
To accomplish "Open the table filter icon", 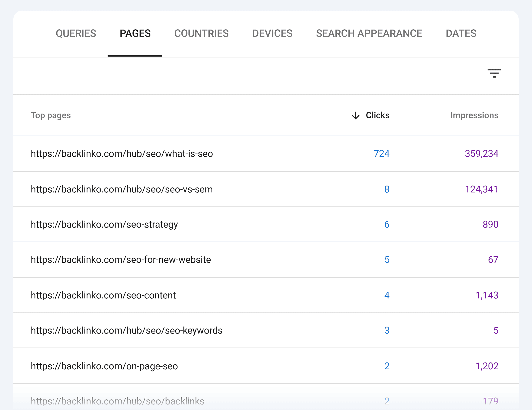I will point(494,73).
